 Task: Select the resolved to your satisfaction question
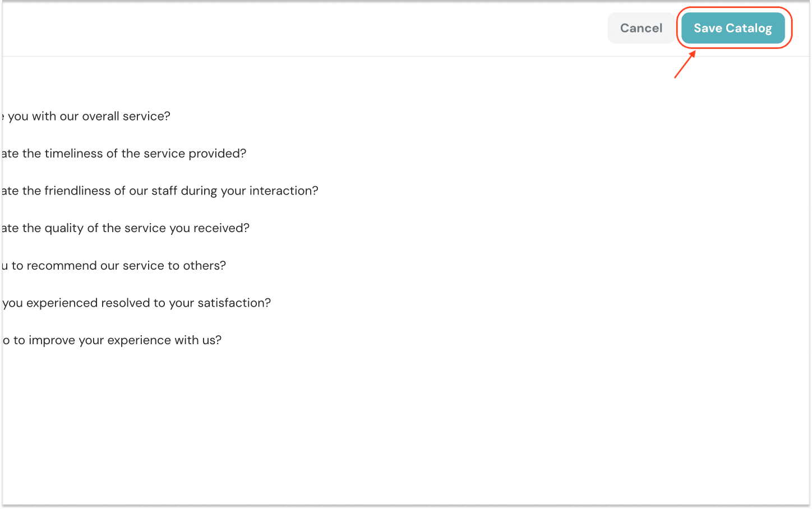click(137, 303)
